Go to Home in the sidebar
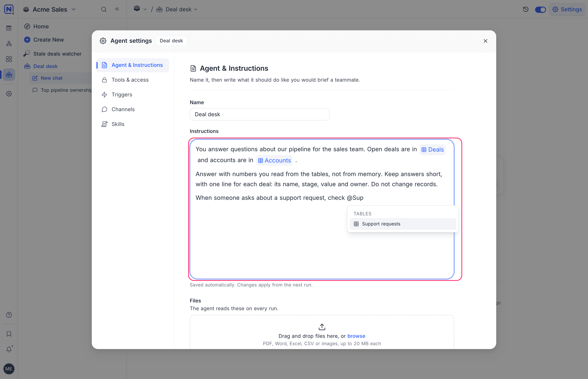The height and width of the screenshot is (379, 588). 41,26
